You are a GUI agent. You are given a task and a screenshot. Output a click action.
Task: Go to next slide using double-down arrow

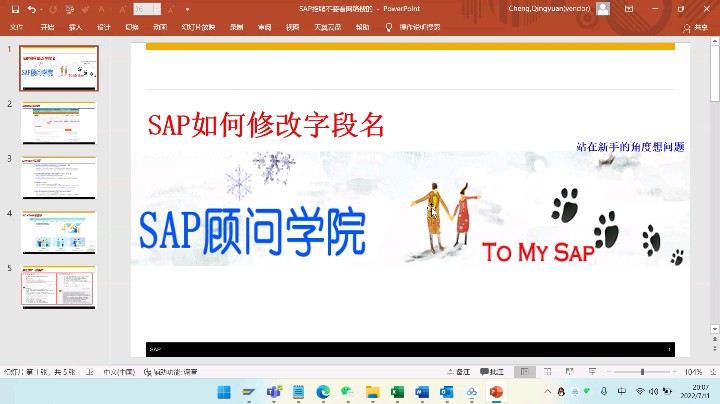pos(714,348)
